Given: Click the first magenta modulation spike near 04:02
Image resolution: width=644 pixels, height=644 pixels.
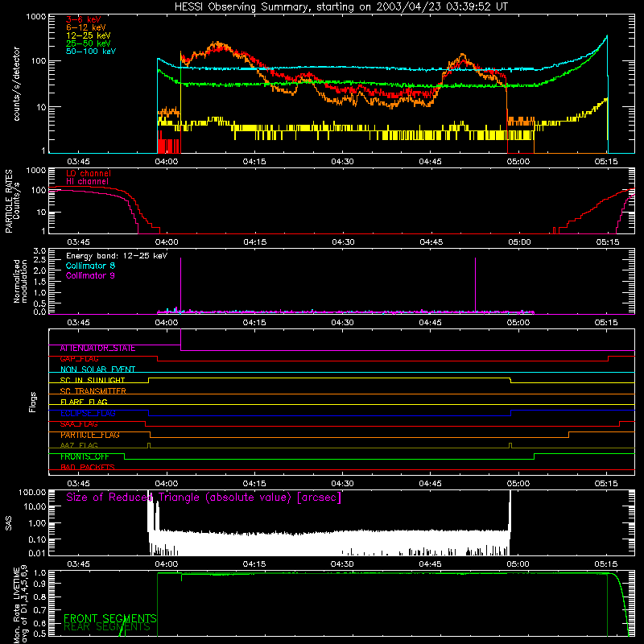Looking at the screenshot, I should click(x=180, y=285).
